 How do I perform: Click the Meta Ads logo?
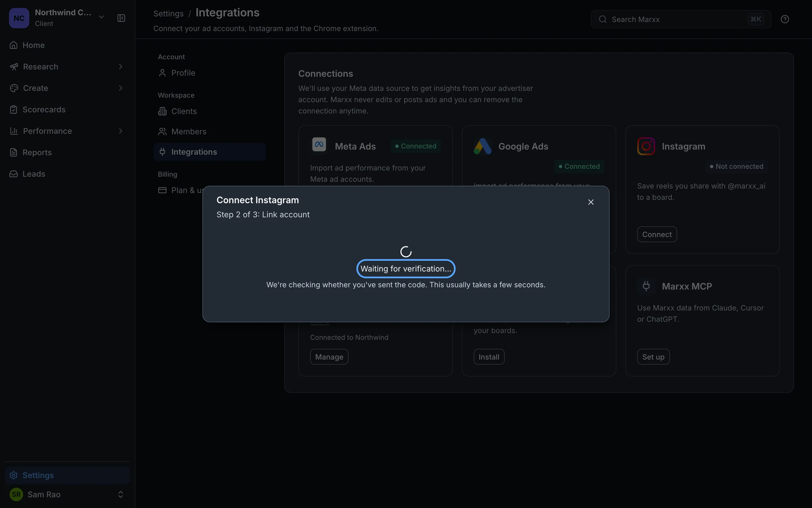tap(319, 145)
